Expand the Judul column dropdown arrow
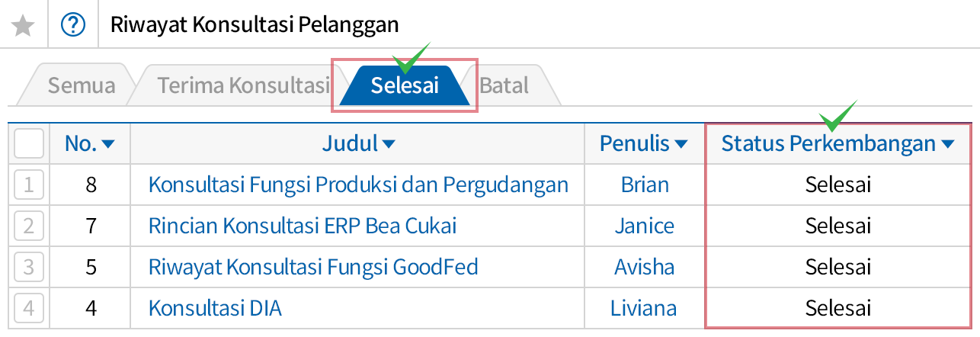 coord(389,143)
